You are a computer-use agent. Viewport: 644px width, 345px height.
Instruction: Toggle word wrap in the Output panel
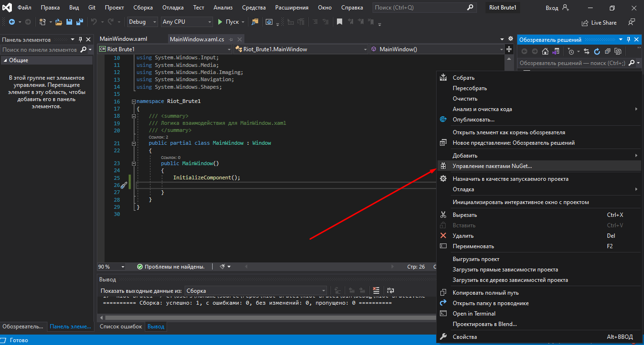[391, 290]
